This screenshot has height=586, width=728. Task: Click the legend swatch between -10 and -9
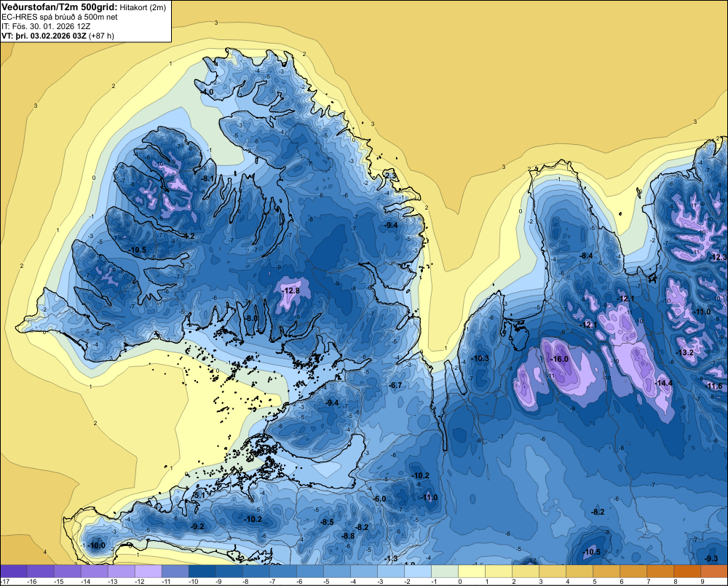pos(202,571)
